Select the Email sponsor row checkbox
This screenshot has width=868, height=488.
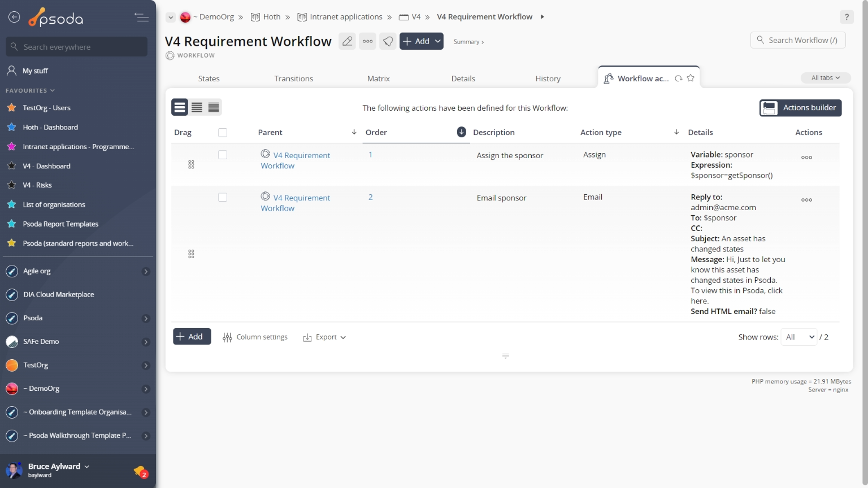(223, 197)
